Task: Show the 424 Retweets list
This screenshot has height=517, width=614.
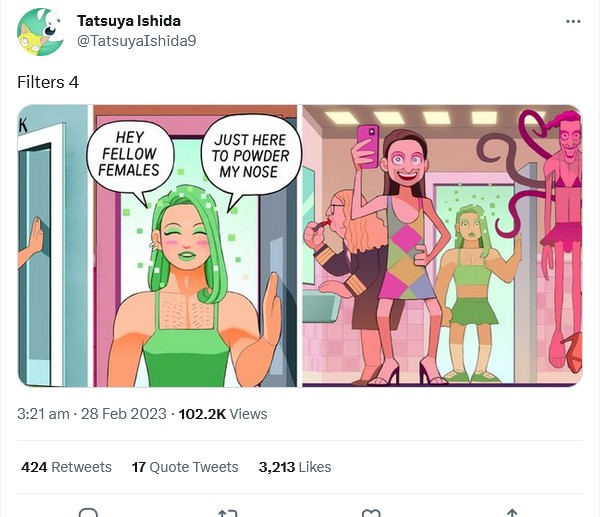Action: 66,467
